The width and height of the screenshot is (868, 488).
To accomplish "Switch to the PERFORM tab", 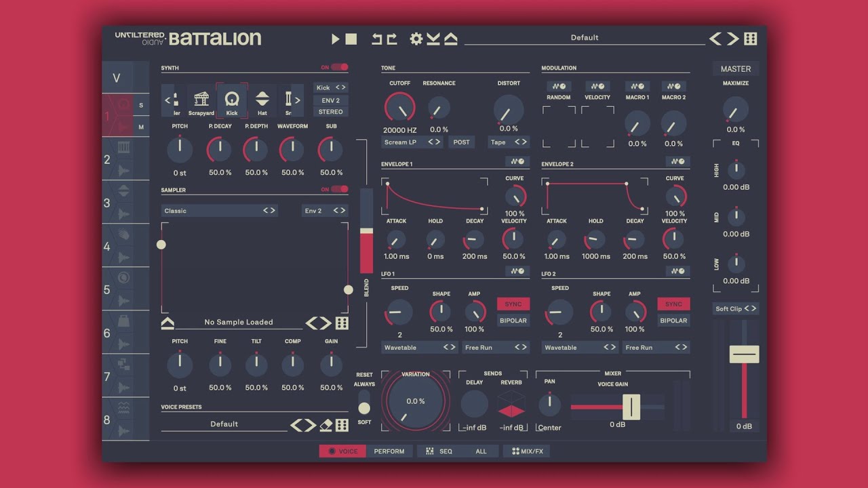I will point(389,451).
